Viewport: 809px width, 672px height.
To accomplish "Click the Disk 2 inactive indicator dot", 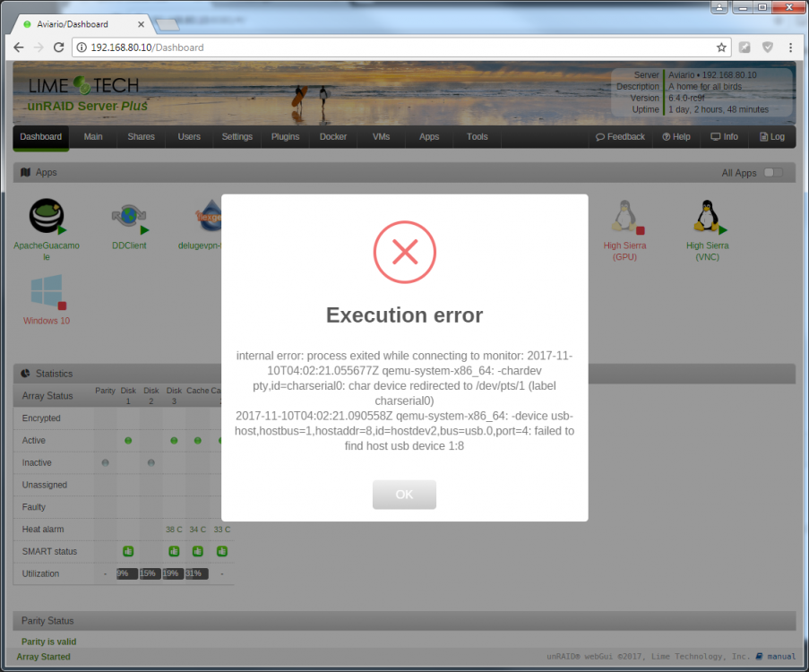I will [151, 463].
